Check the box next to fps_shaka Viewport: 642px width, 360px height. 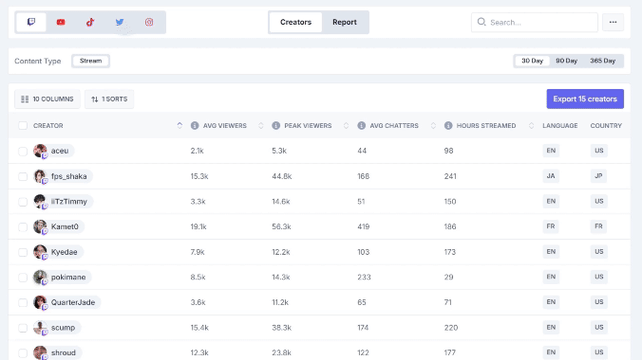click(23, 176)
